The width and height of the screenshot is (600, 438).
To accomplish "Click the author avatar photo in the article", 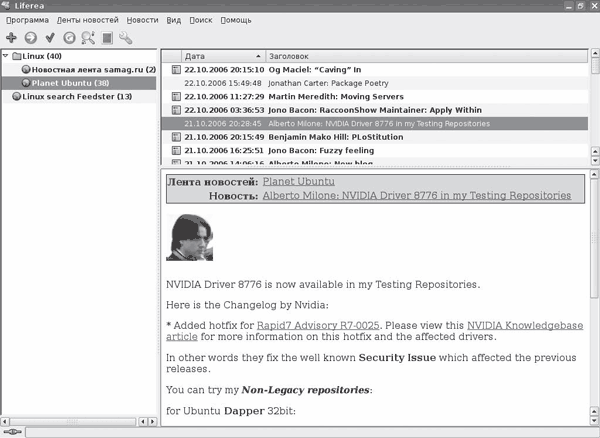I will [189, 238].
